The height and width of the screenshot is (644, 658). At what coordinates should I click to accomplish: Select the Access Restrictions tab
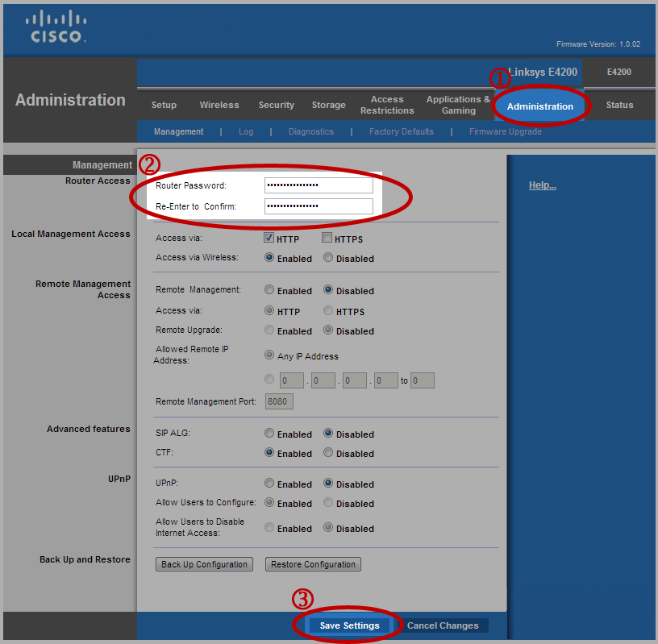coord(387,105)
